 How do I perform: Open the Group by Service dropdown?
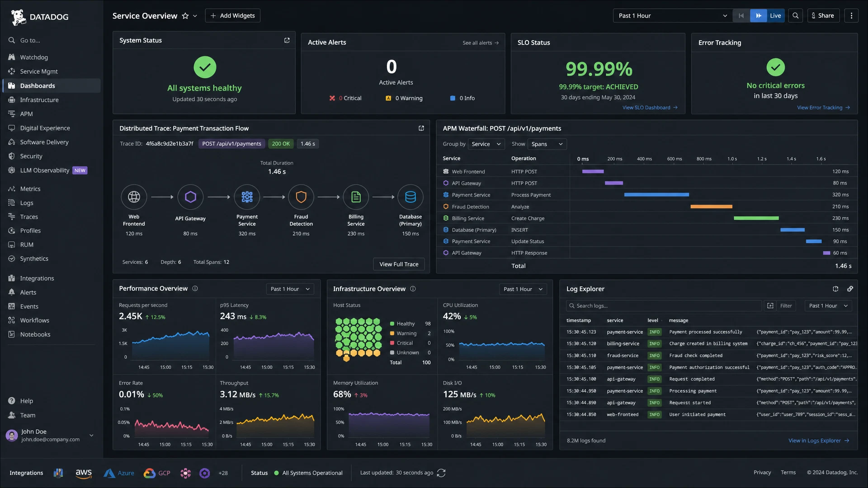tap(486, 144)
